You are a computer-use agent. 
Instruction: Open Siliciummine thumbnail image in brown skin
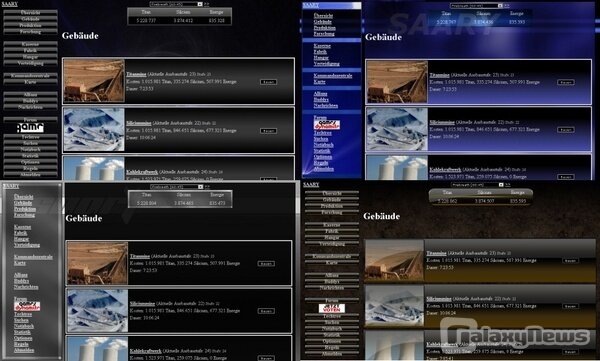click(x=394, y=306)
